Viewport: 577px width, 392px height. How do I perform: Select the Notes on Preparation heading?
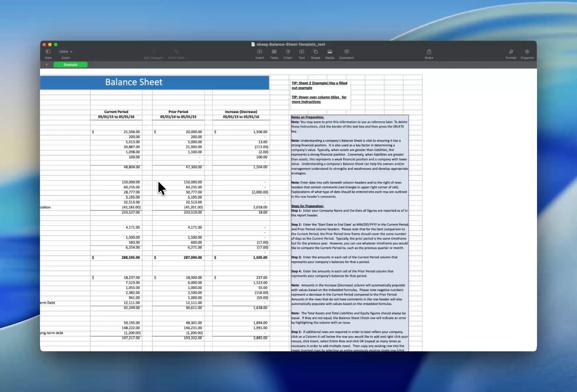click(308, 117)
